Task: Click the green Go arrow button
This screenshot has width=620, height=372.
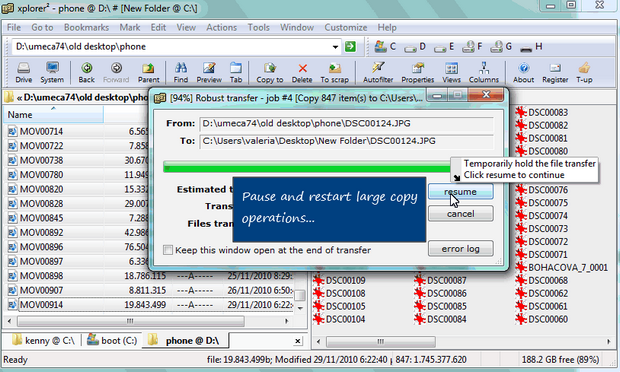Action: tap(350, 47)
